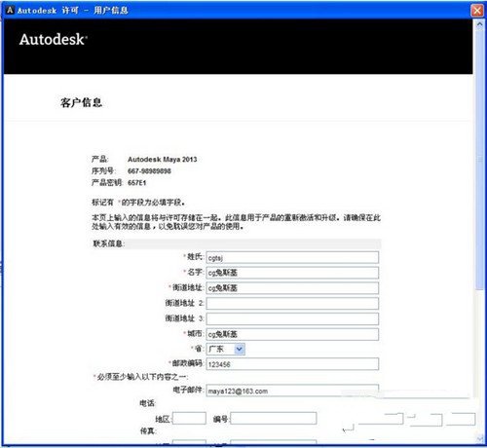The image size is (487, 448).
Task: Click the 姓氏 input field
Action: click(292, 257)
